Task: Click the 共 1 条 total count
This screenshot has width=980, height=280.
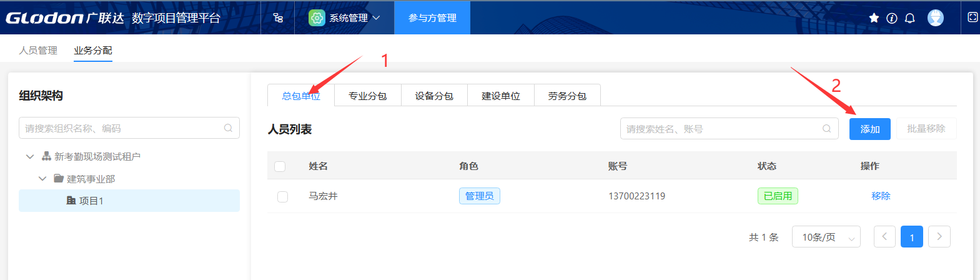Action: 764,237
